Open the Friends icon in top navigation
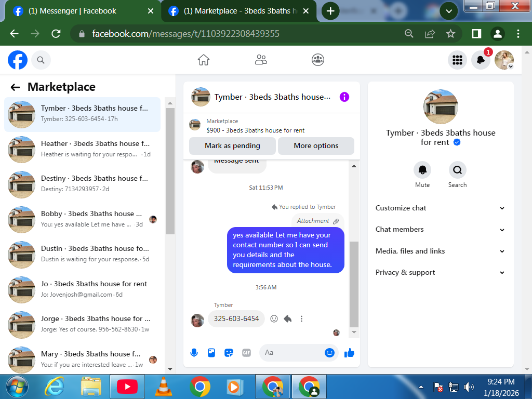The height and width of the screenshot is (399, 532). pyautogui.click(x=261, y=60)
